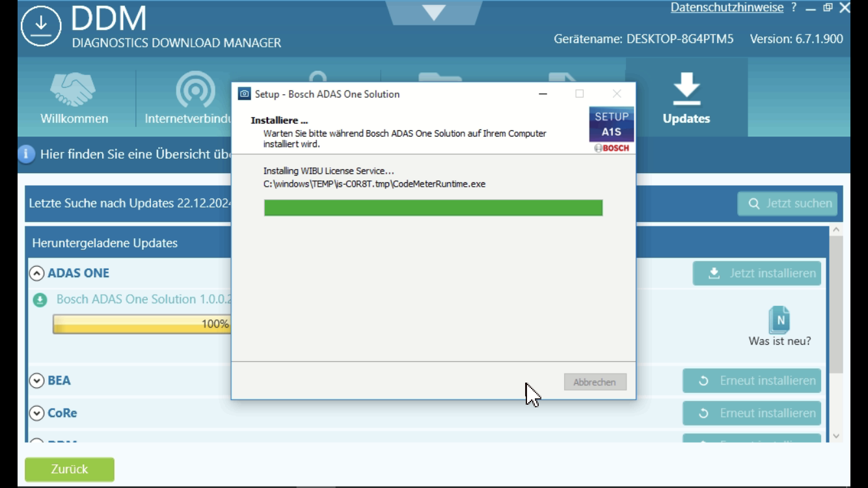Click the scrollbar down arrow
The height and width of the screenshot is (488, 868).
[836, 436]
